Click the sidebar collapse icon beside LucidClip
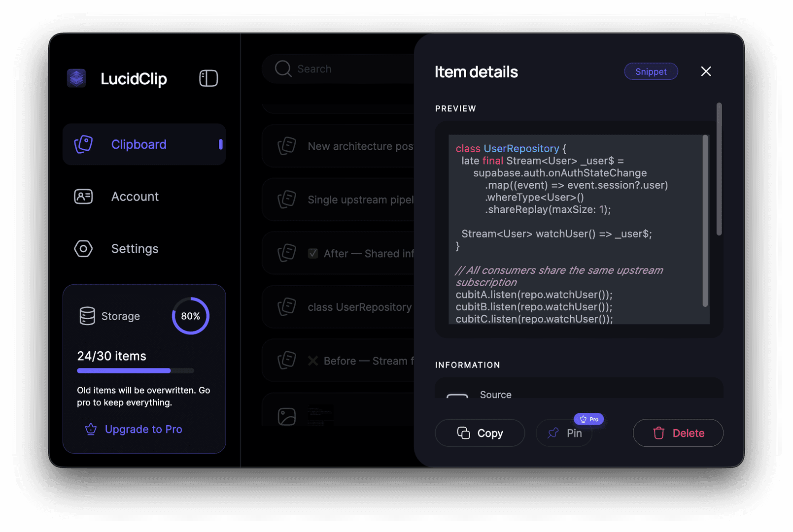Image resolution: width=793 pixels, height=532 pixels. 208,78
